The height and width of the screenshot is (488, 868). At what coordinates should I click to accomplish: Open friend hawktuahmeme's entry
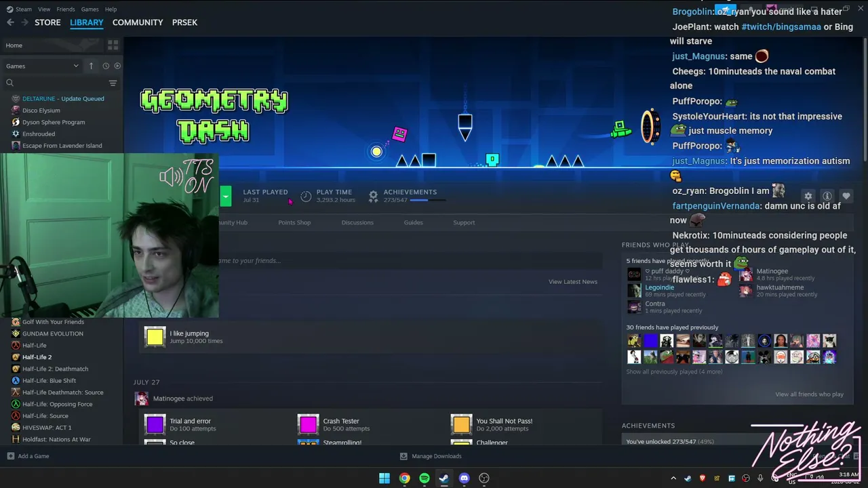780,287
